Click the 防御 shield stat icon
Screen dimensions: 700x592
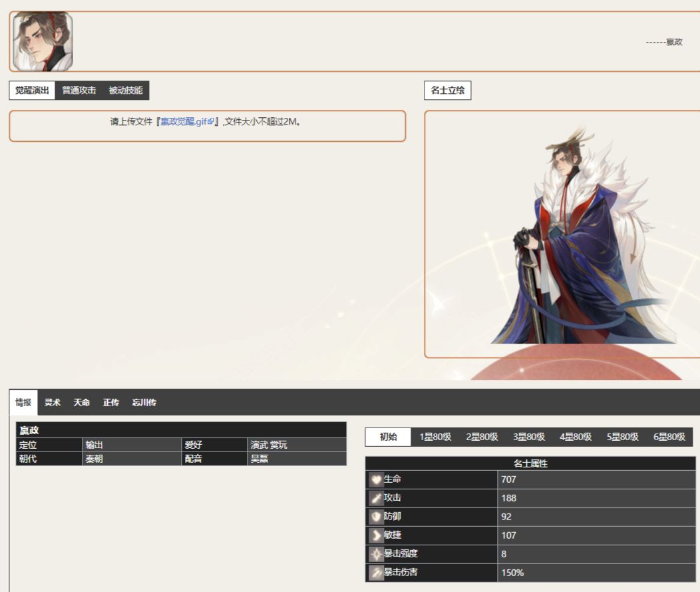coord(377,517)
